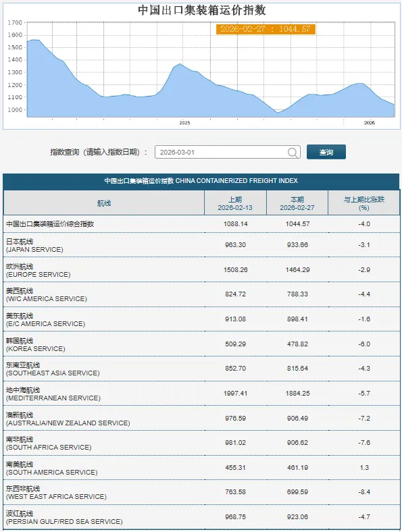Select the W/C AMERICA SERVICE route row
402x532 pixels.
click(x=201, y=294)
